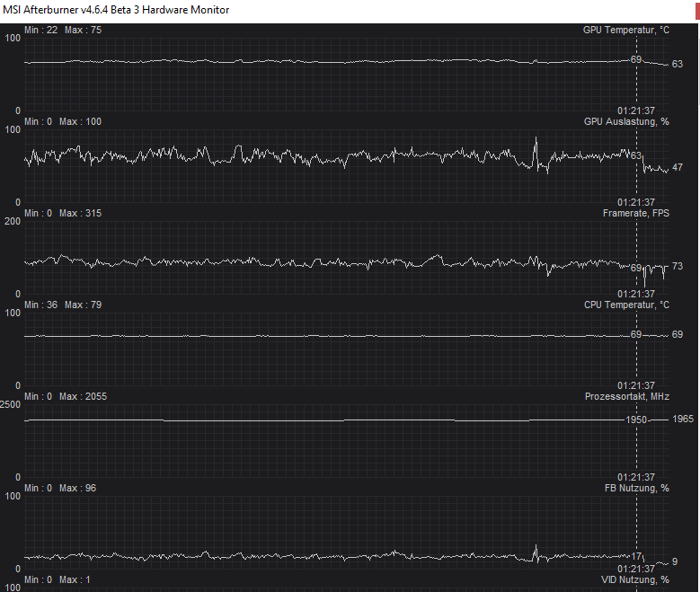
Task: Click Min : 36 Max : 79 CPU temperature stats
Action: tap(63, 305)
